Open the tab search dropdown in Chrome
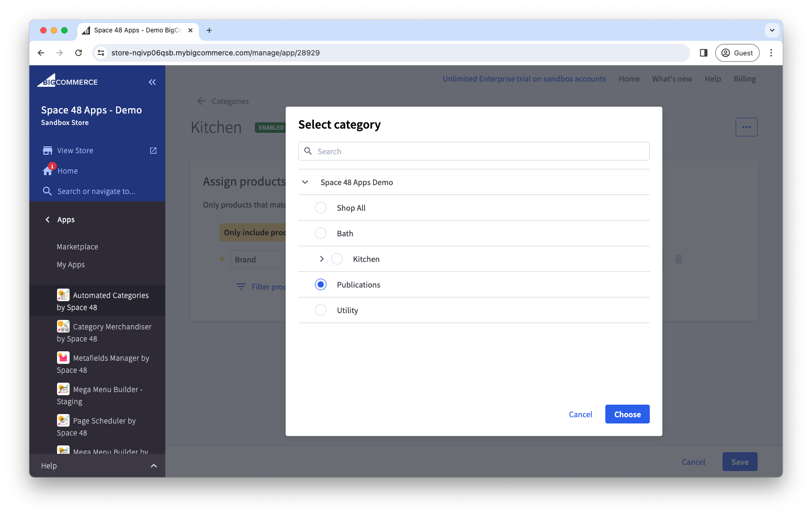 (772, 30)
